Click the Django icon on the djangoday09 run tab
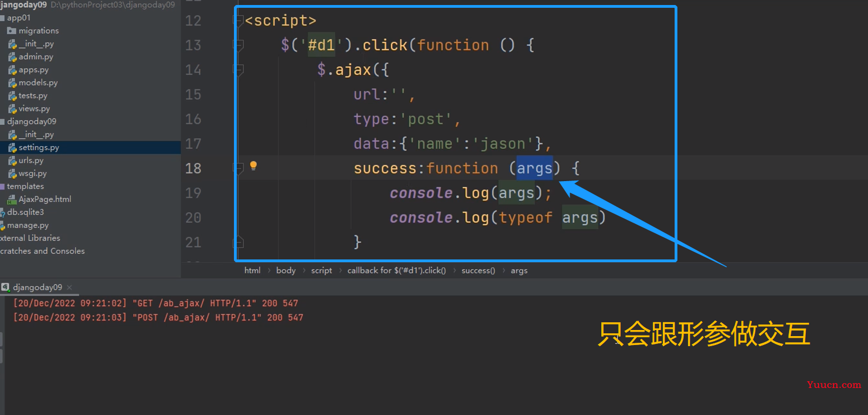This screenshot has width=868, height=415. click(x=6, y=287)
